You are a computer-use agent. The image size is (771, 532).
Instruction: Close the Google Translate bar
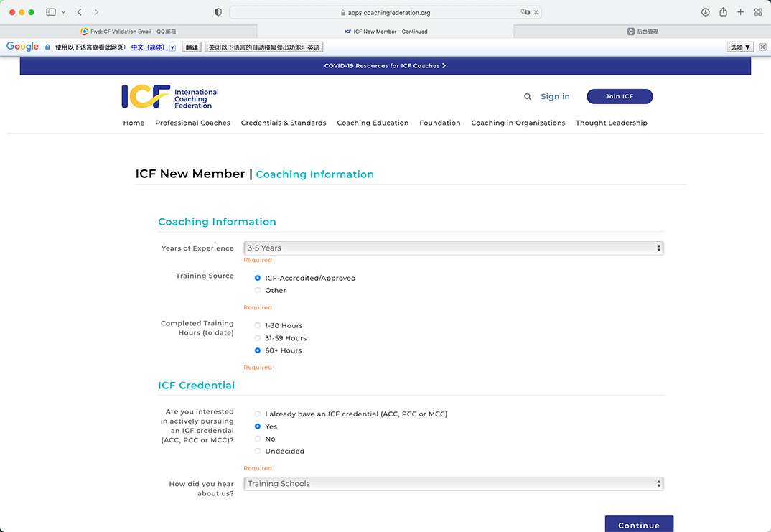pyautogui.click(x=762, y=47)
